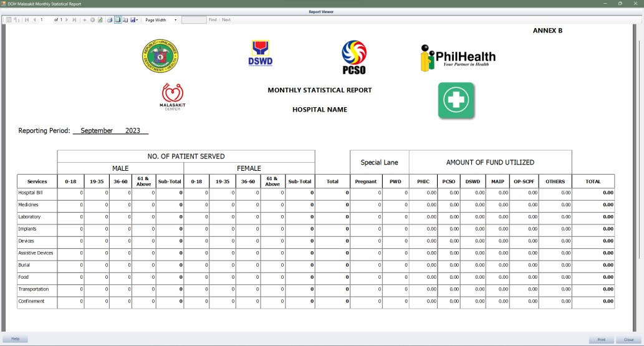The width and height of the screenshot is (644, 346).
Task: Toggle Print Layout view in the toolbar
Action: pos(118,20)
